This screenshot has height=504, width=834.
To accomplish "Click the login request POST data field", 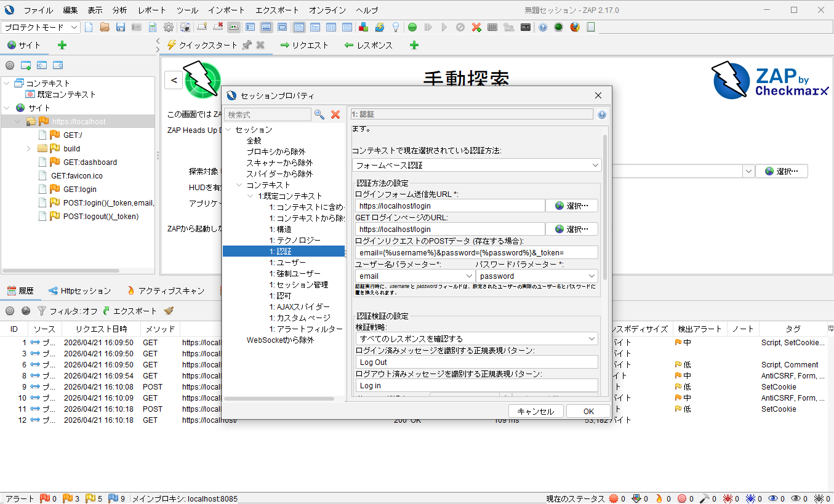I will click(476, 252).
